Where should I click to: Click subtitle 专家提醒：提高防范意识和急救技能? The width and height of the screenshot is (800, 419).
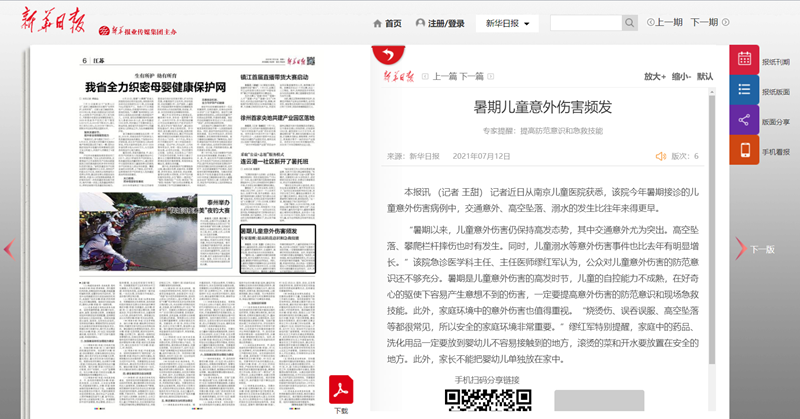pyautogui.click(x=543, y=131)
